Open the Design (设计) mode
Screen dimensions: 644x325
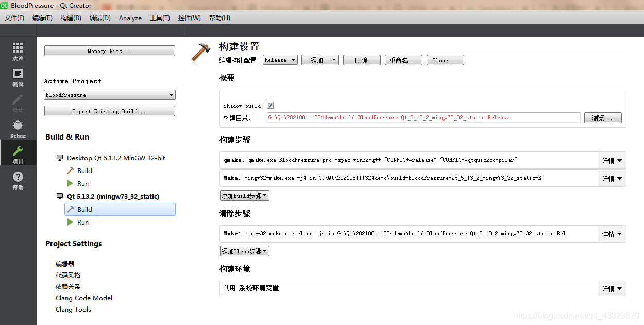[18, 103]
